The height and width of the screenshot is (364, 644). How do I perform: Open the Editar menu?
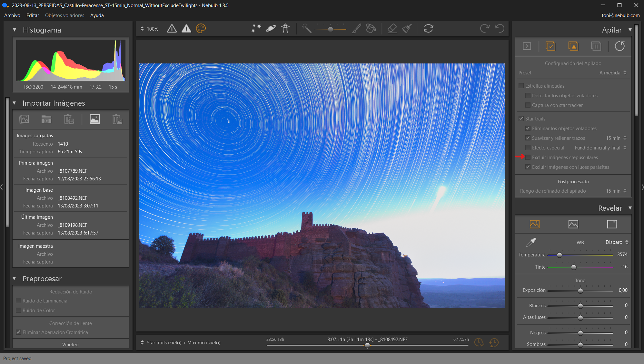pos(33,15)
